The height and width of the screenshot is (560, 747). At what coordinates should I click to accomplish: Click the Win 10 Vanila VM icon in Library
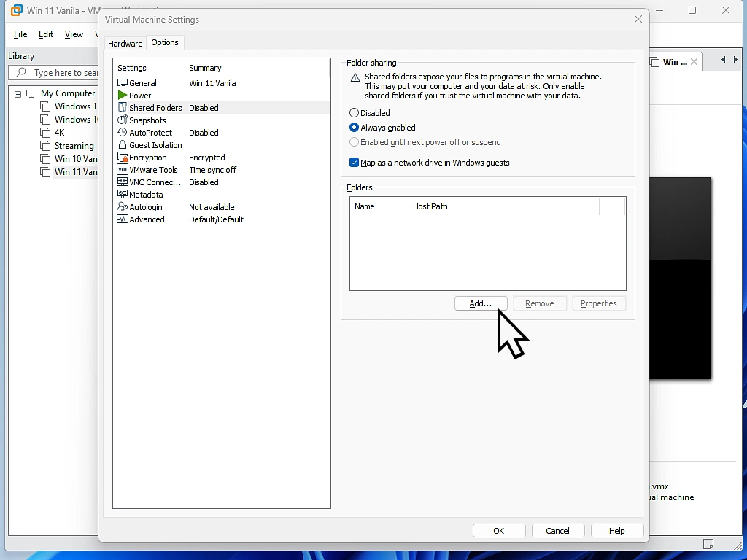pyautogui.click(x=45, y=159)
